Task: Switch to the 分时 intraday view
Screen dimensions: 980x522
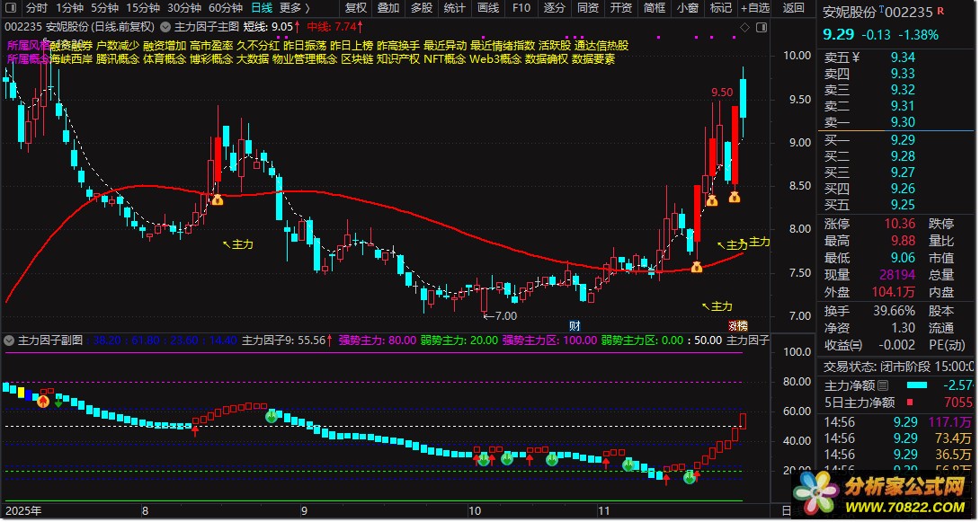Action: coord(36,8)
